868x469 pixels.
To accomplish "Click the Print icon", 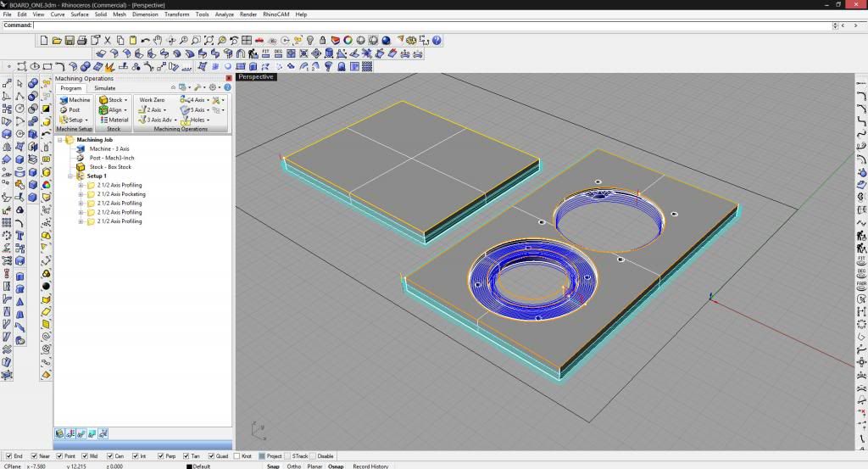I will [x=82, y=41].
